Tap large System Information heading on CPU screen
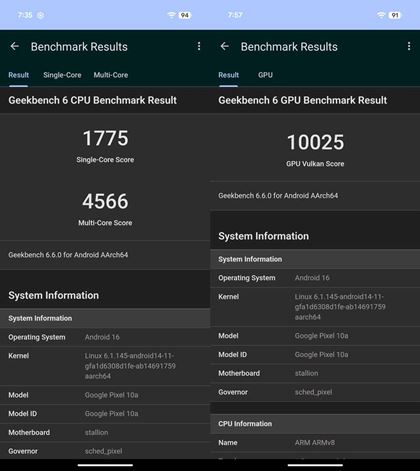 [x=54, y=295]
